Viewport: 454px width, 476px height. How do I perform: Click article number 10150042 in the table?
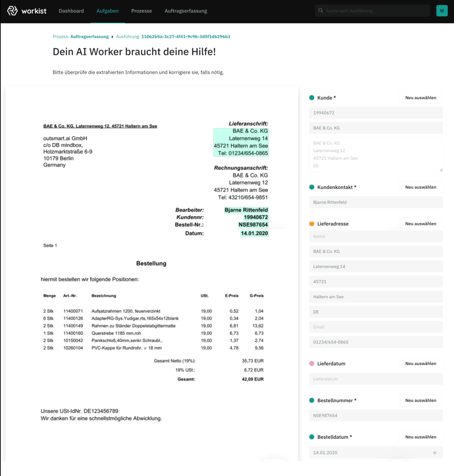(73, 341)
